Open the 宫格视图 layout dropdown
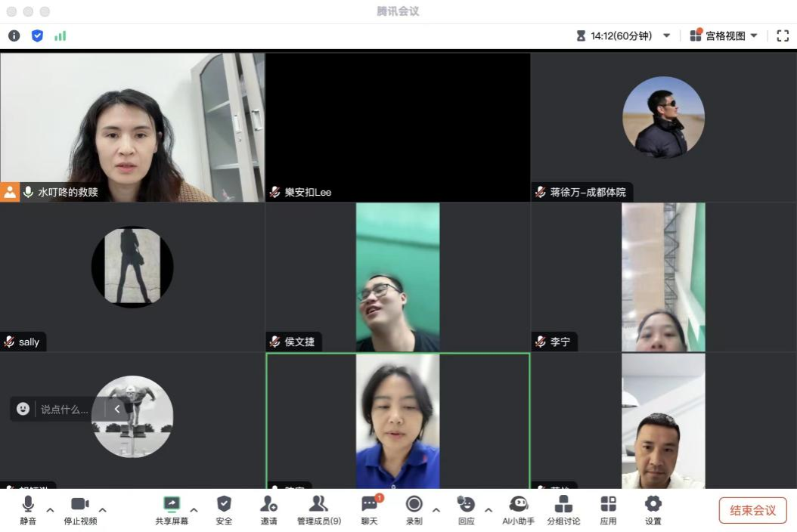This screenshot has height=532, width=797. coord(724,36)
